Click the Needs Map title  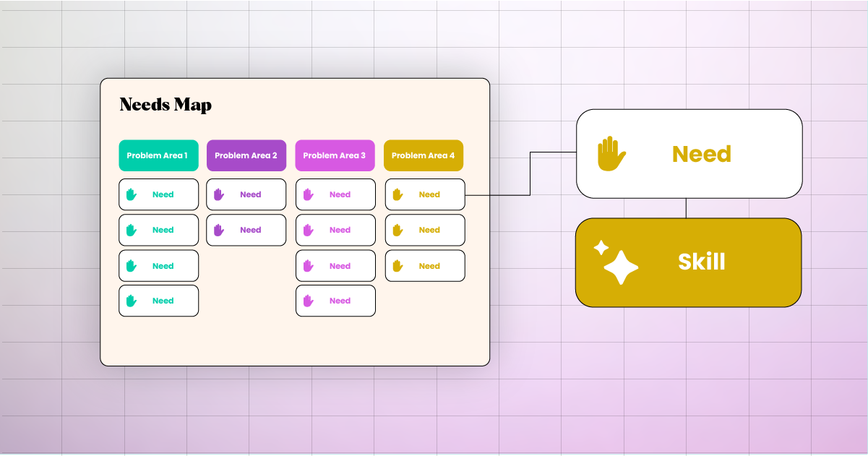(166, 105)
